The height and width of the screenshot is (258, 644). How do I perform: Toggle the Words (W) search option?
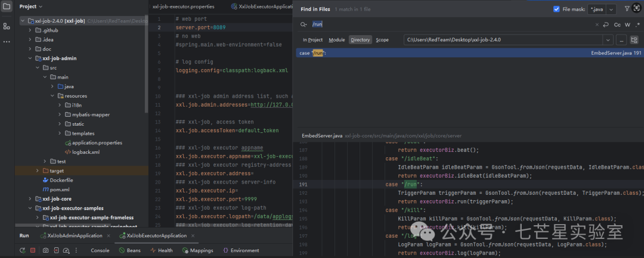627,24
